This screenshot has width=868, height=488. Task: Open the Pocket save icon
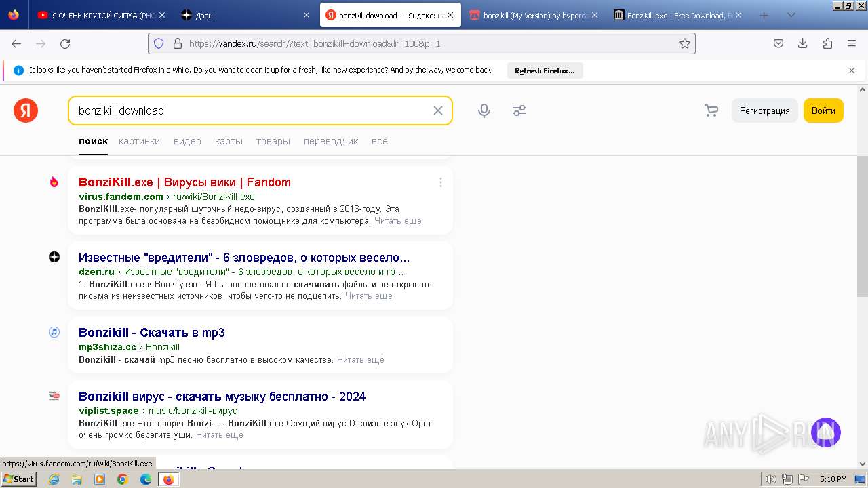click(778, 43)
